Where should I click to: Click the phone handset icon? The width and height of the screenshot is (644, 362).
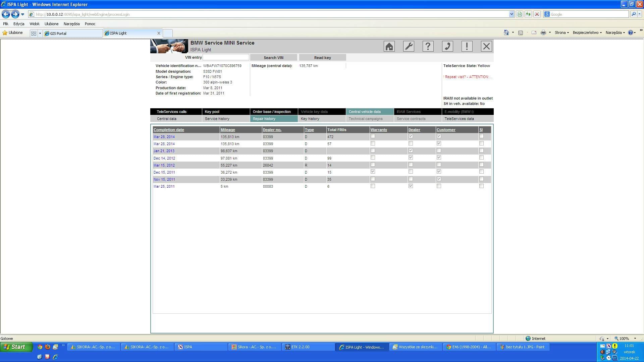pos(447,46)
